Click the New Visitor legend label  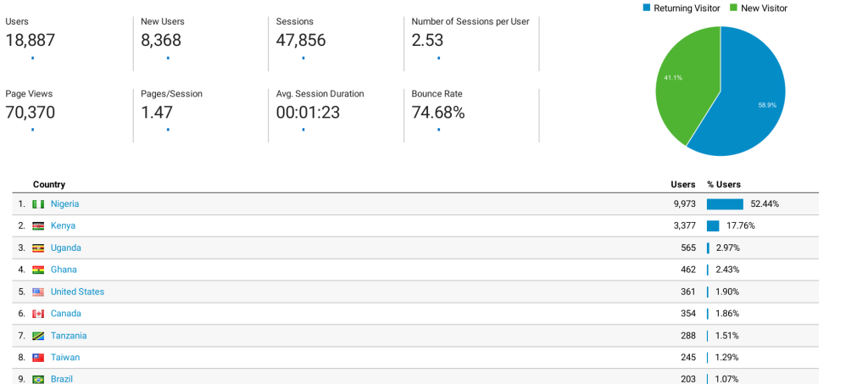(x=764, y=8)
